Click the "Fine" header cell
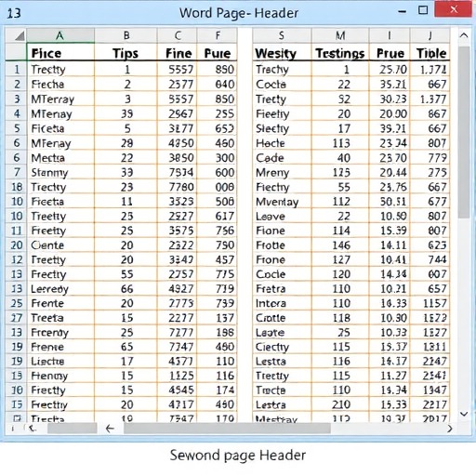 click(x=178, y=53)
